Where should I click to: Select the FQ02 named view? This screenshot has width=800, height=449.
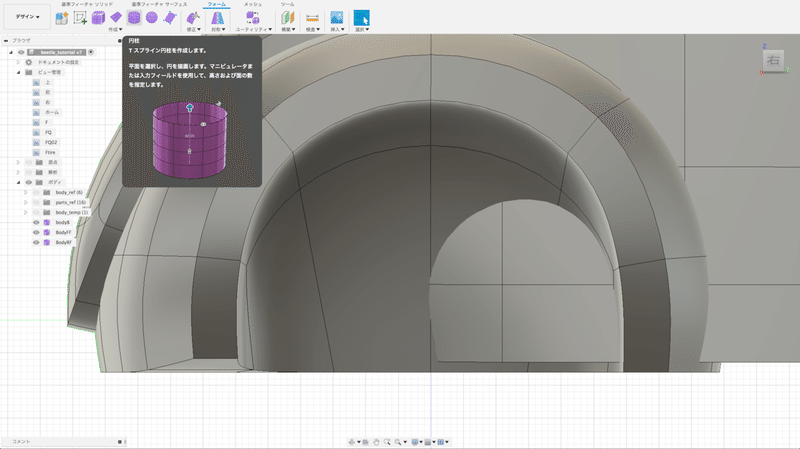pos(51,142)
